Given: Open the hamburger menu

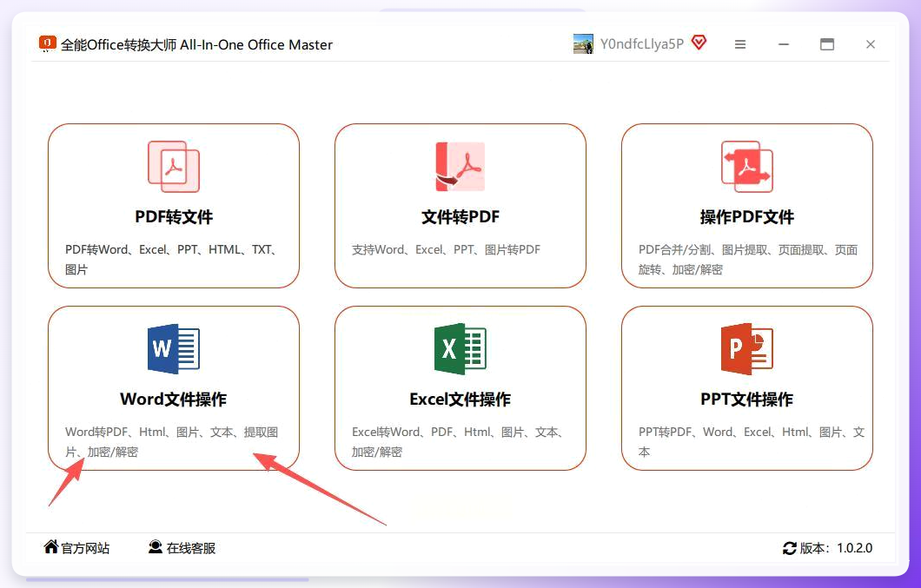Looking at the screenshot, I should [x=740, y=44].
